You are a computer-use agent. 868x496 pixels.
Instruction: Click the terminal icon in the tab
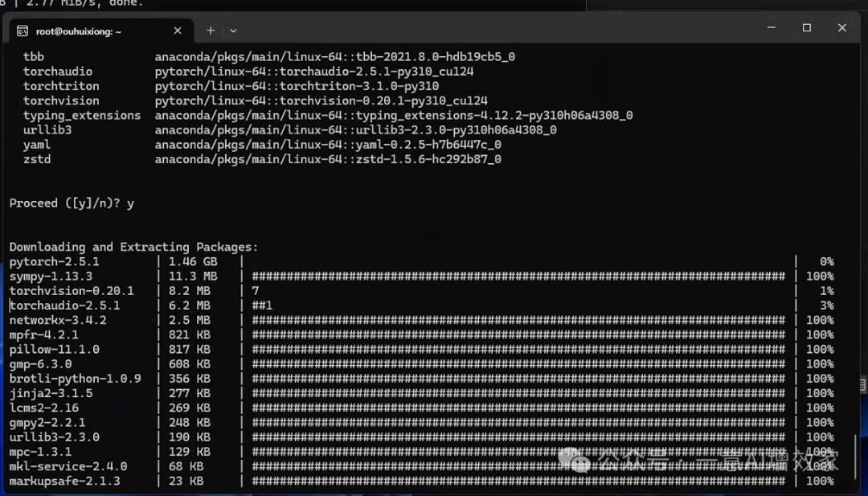pyautogui.click(x=23, y=31)
